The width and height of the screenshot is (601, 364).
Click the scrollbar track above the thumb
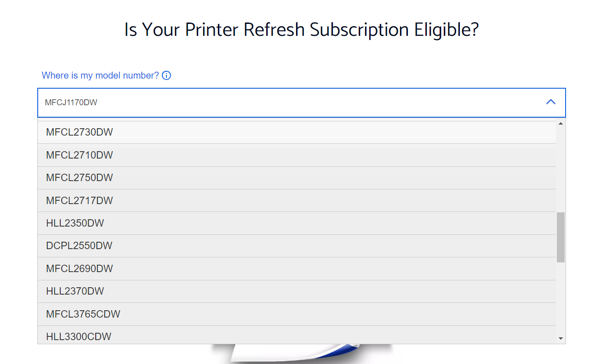point(561,170)
